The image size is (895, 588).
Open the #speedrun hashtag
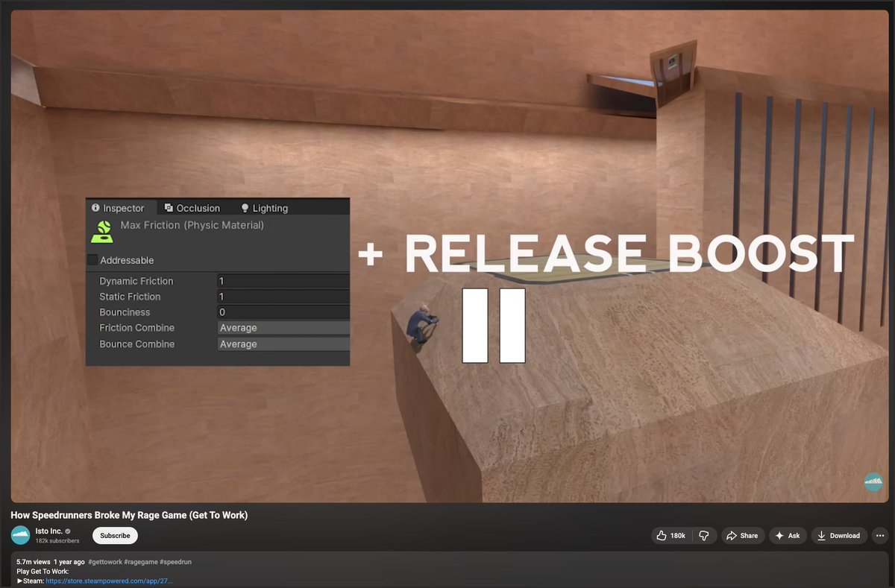[x=175, y=562]
